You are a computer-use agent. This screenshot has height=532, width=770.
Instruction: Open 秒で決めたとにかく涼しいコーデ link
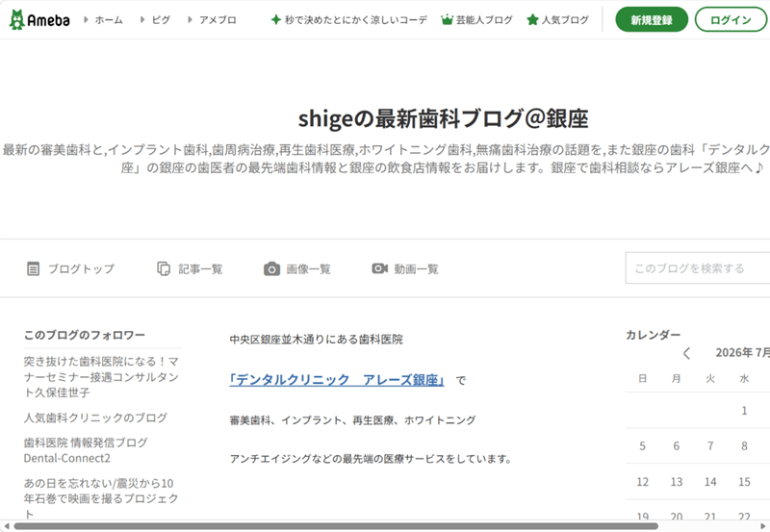(x=355, y=20)
